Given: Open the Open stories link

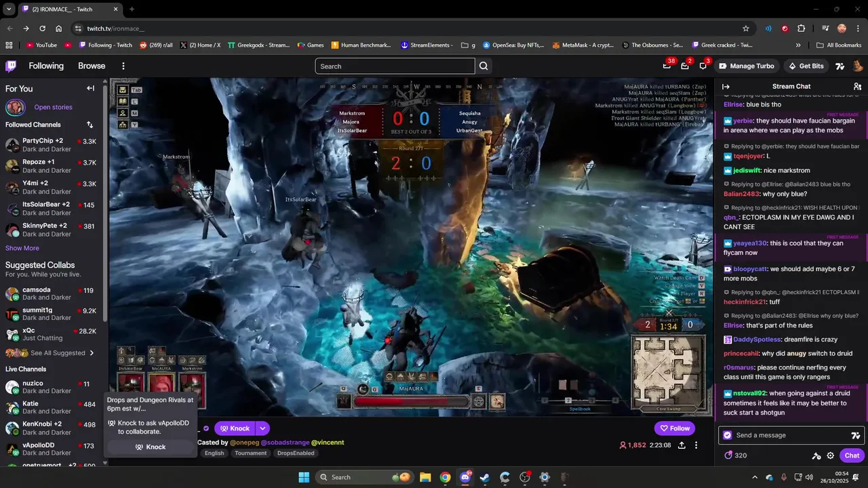Looking at the screenshot, I should click(x=53, y=107).
